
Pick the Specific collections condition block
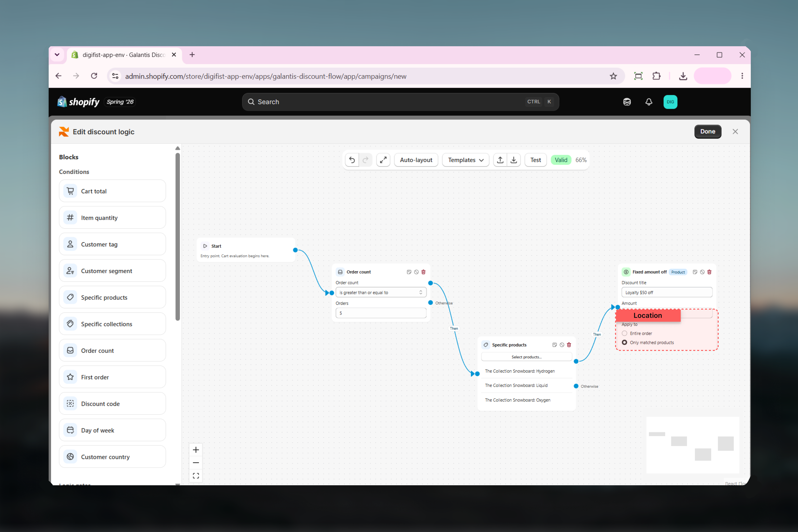coord(112,324)
